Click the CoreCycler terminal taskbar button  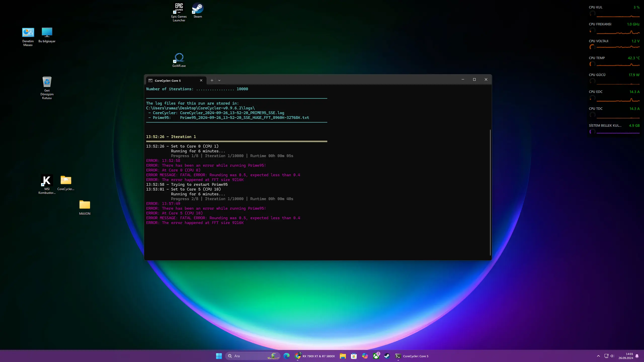click(x=412, y=356)
